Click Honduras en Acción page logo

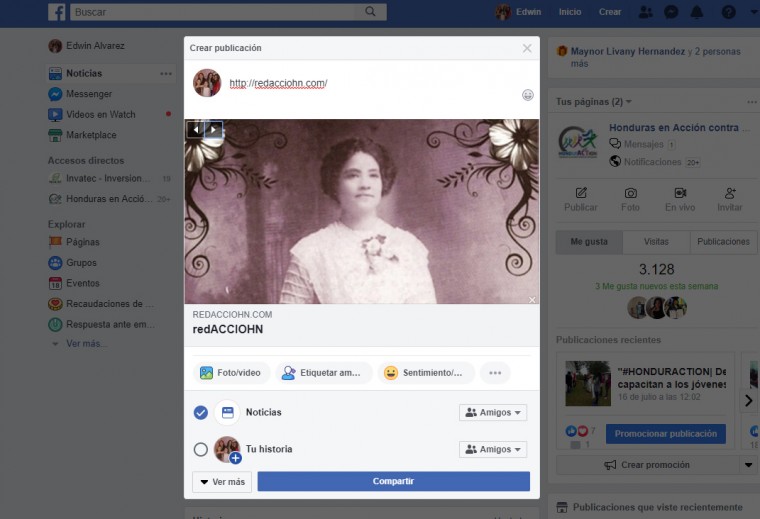pos(577,142)
